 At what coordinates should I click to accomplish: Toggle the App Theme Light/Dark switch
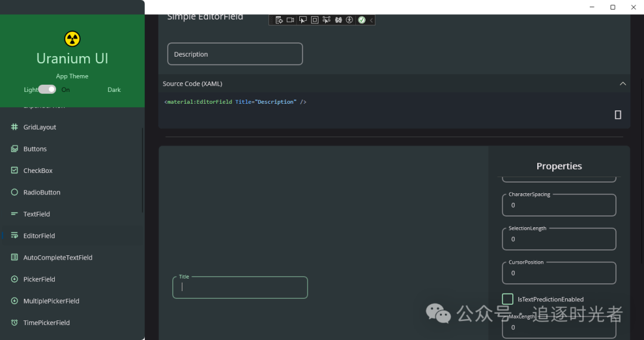click(x=47, y=89)
